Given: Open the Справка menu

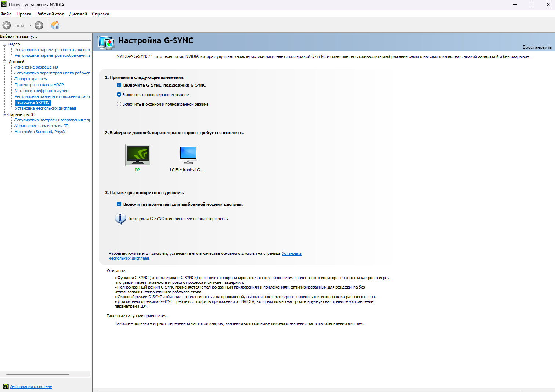Looking at the screenshot, I should point(101,14).
